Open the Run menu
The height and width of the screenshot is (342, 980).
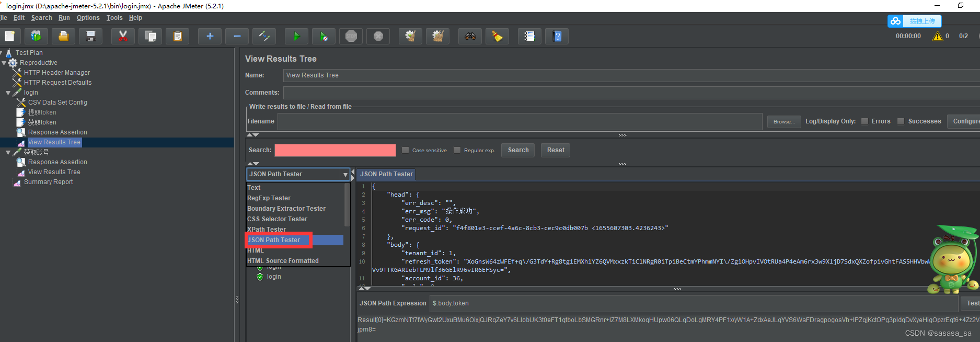click(x=64, y=18)
